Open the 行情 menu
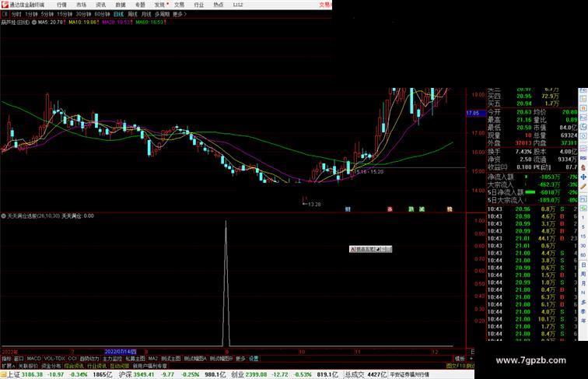The width and height of the screenshot is (588, 379). pos(61,5)
